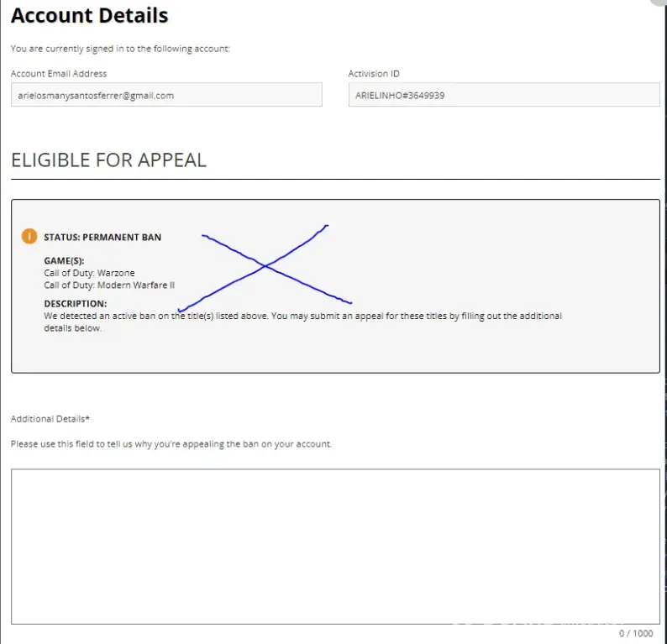
Task: Click the 0 / 1000 character counter
Action: 633,633
